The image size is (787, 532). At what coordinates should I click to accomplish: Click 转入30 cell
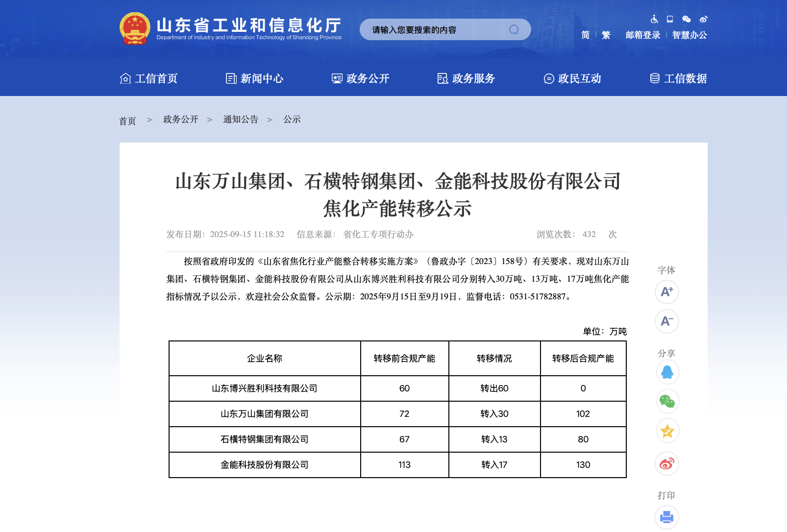(x=494, y=414)
